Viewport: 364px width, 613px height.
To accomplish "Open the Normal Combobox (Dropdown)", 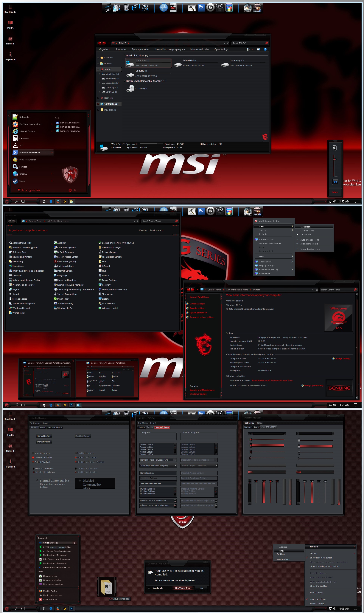I will [x=175, y=460].
